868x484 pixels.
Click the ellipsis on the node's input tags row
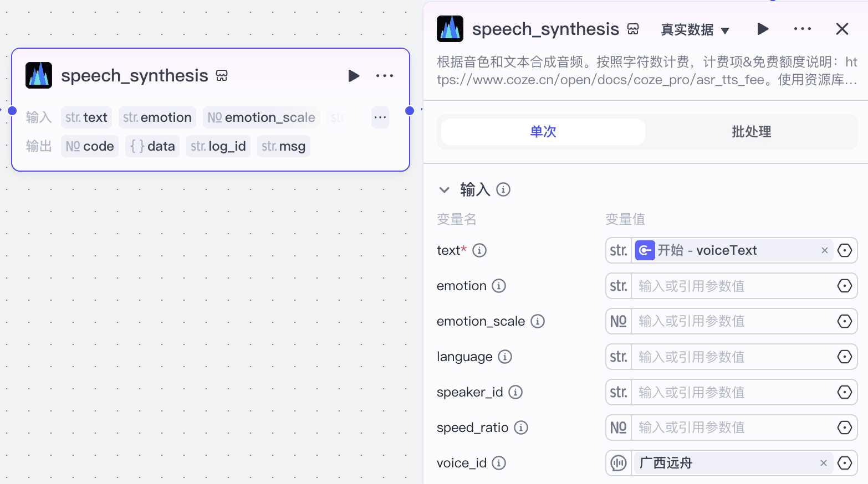point(380,117)
